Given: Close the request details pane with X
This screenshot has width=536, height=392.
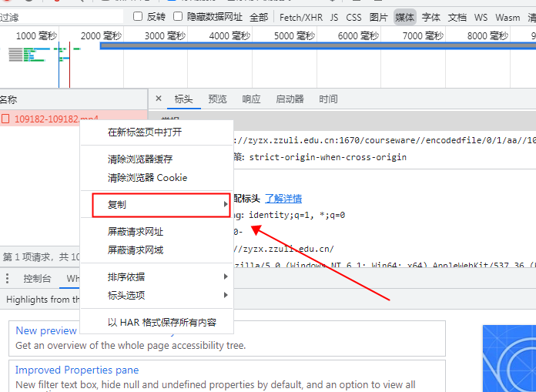Looking at the screenshot, I should (x=159, y=99).
